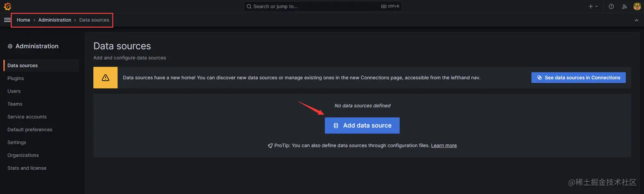Screen dimensions: 644x194
Task: Open the hamburger navigation menu
Action: point(7,20)
